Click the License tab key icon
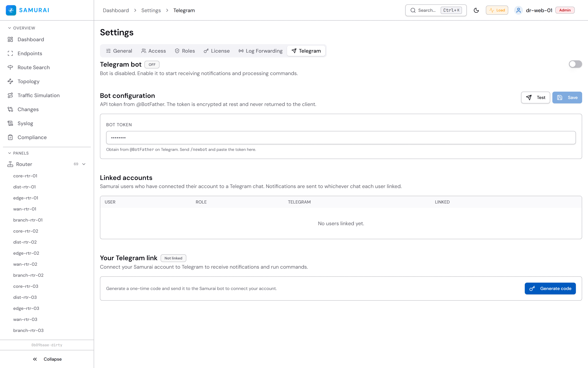The image size is (588, 368). (206, 51)
